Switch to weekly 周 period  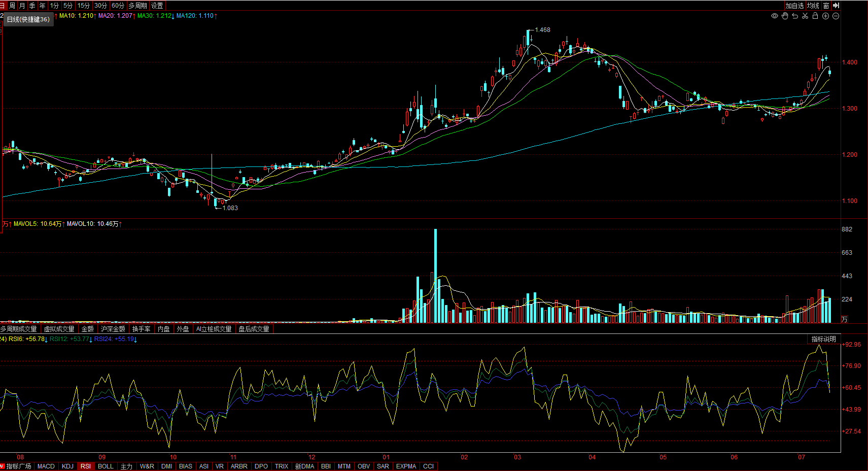coord(12,6)
